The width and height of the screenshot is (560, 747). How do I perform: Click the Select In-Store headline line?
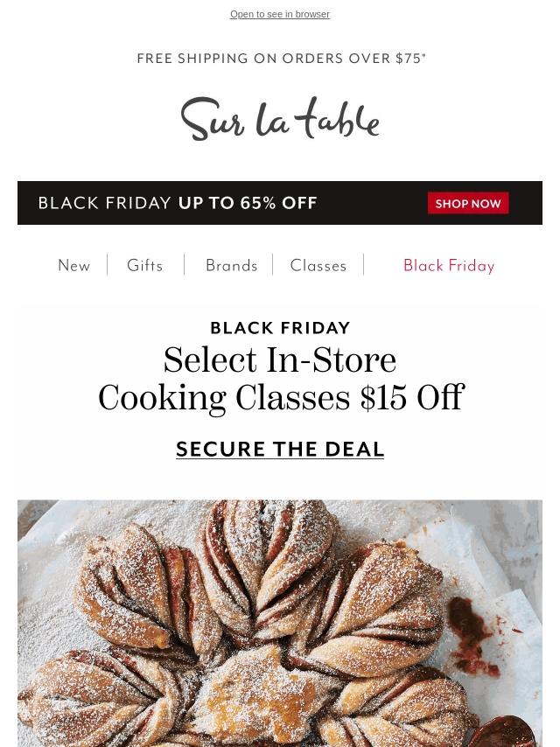280,360
